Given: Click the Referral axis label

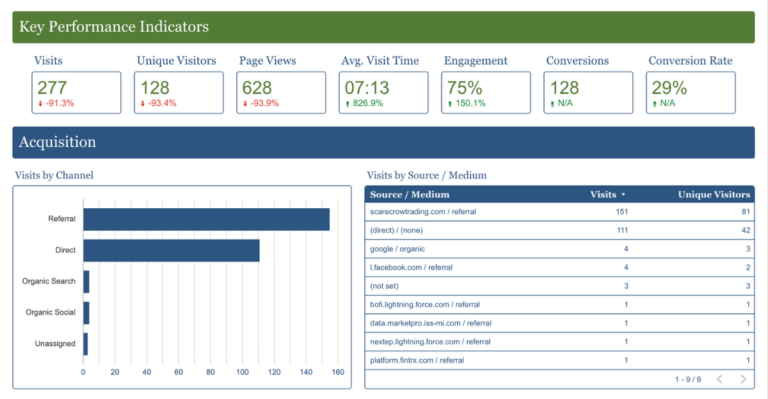Looking at the screenshot, I should (62, 219).
